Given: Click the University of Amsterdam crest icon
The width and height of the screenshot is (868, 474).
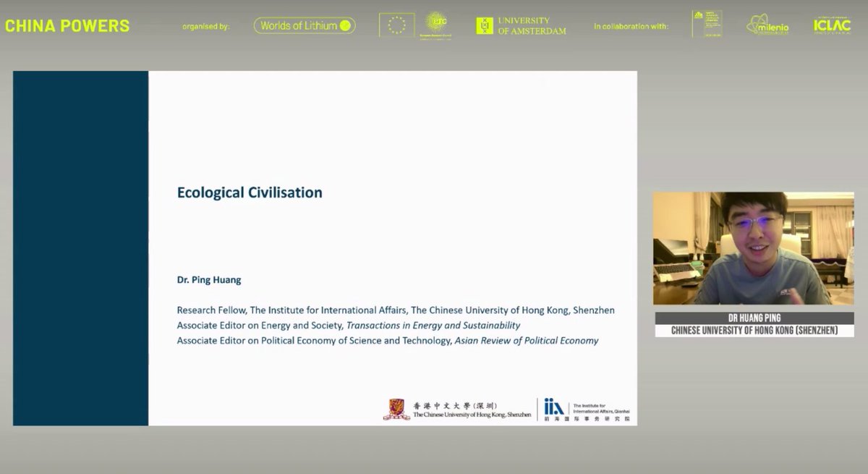Looking at the screenshot, I should pos(484,25).
